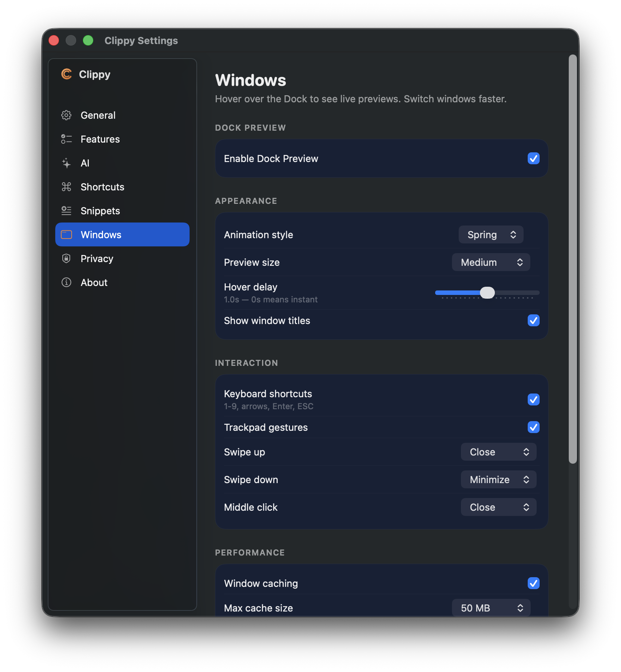This screenshot has width=621, height=672.
Task: Open Shortcuts in the sidebar
Action: coord(122,187)
